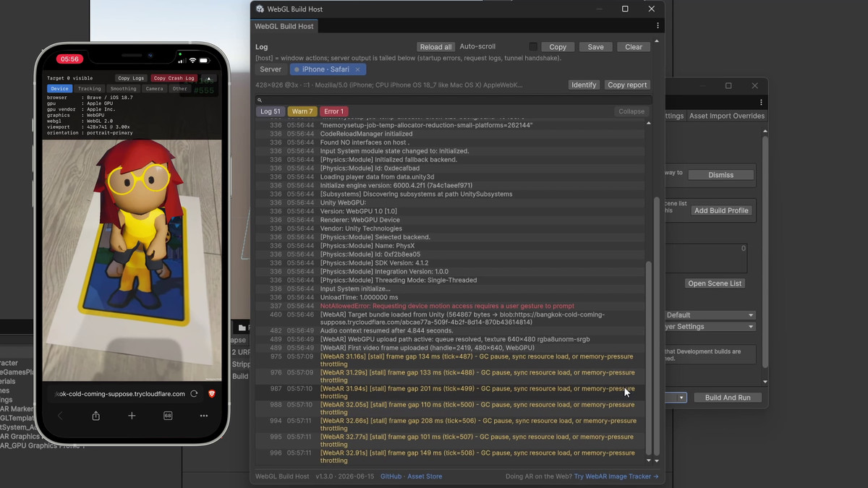Tap the back arrow in phone browser
This screenshot has width=868, height=488.
click(x=60, y=416)
